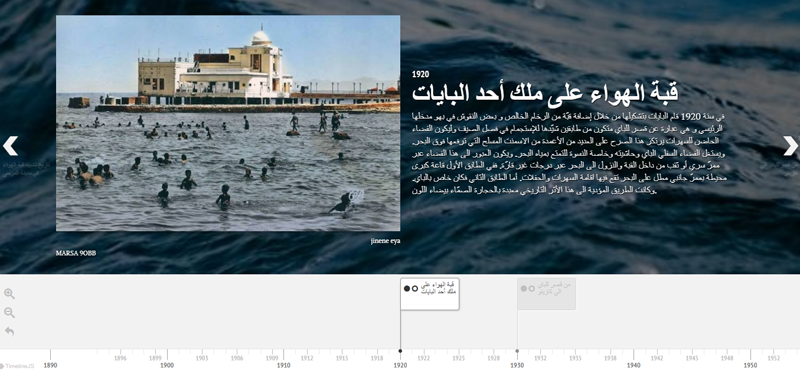The image size is (800, 384).
Task: Select the greyed 1930 كازينو event marker
Action: (x=546, y=294)
